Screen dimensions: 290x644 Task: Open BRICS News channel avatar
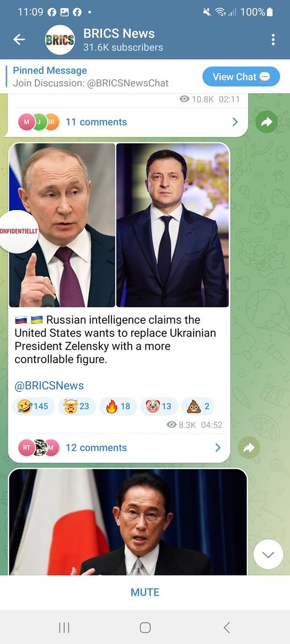tap(60, 40)
